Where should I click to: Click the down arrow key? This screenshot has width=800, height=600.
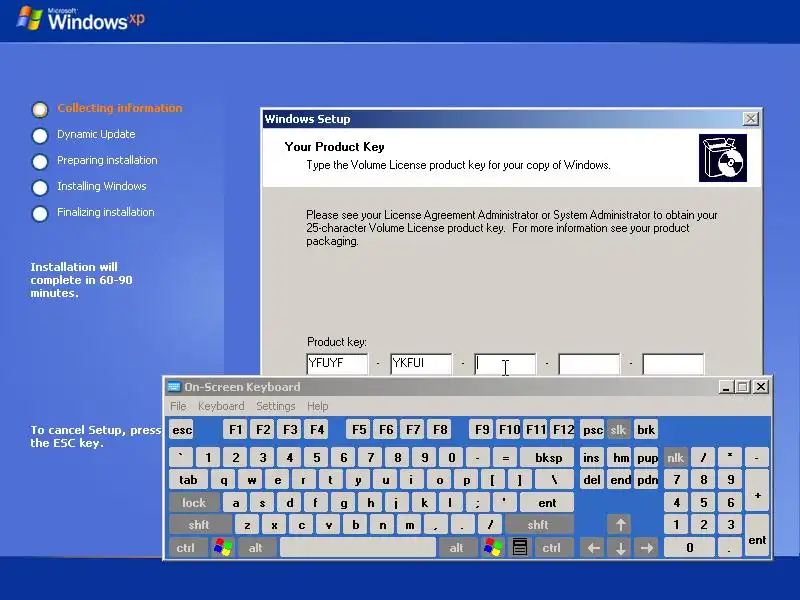pos(620,547)
